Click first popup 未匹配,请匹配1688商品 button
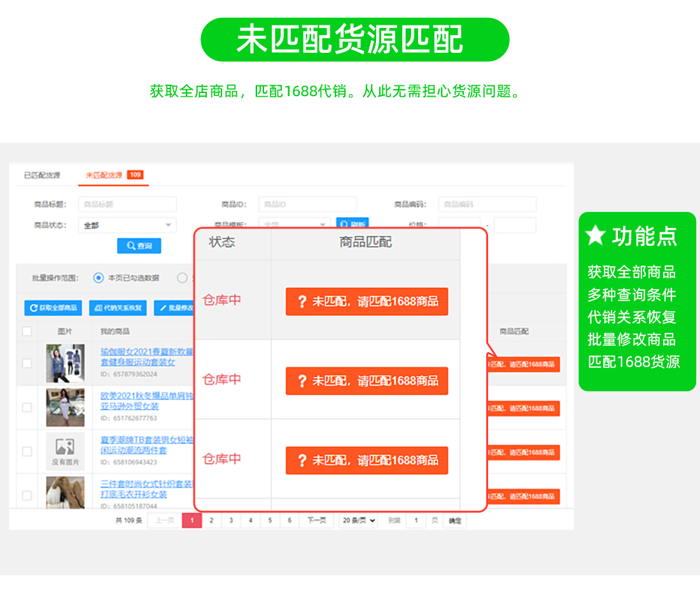This screenshot has width=700, height=589. pos(367,301)
